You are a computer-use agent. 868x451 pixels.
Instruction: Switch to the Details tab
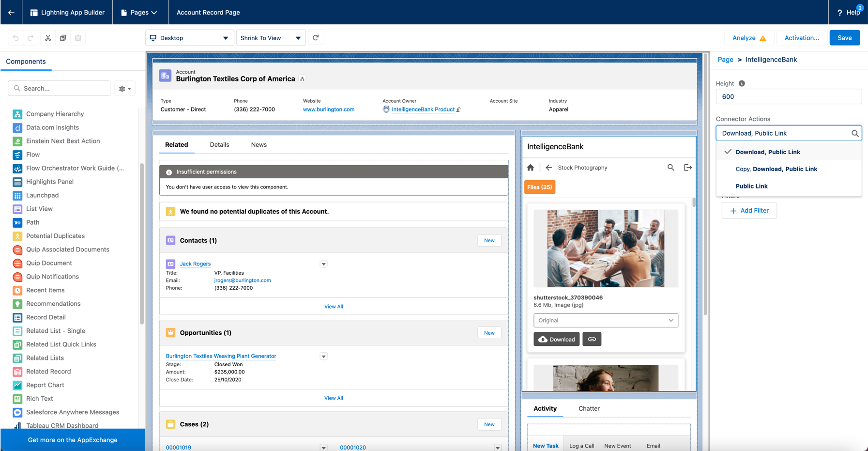(219, 145)
